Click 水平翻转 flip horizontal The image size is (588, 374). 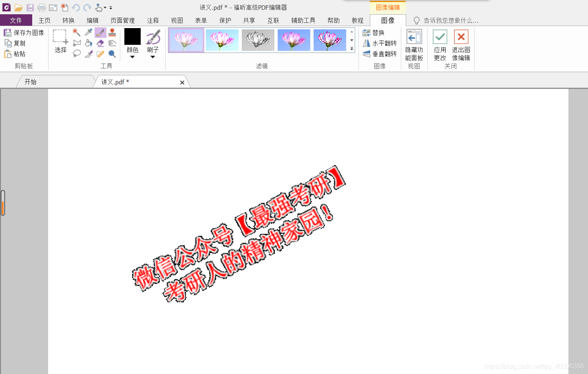380,43
